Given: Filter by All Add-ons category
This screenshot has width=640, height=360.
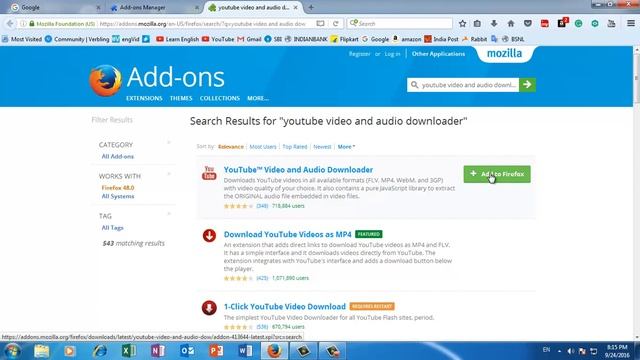Looking at the screenshot, I should (x=118, y=156).
